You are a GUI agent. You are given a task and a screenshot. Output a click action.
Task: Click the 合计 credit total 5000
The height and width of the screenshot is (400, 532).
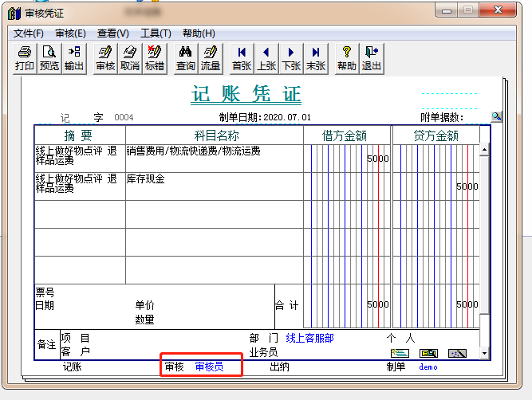467,304
